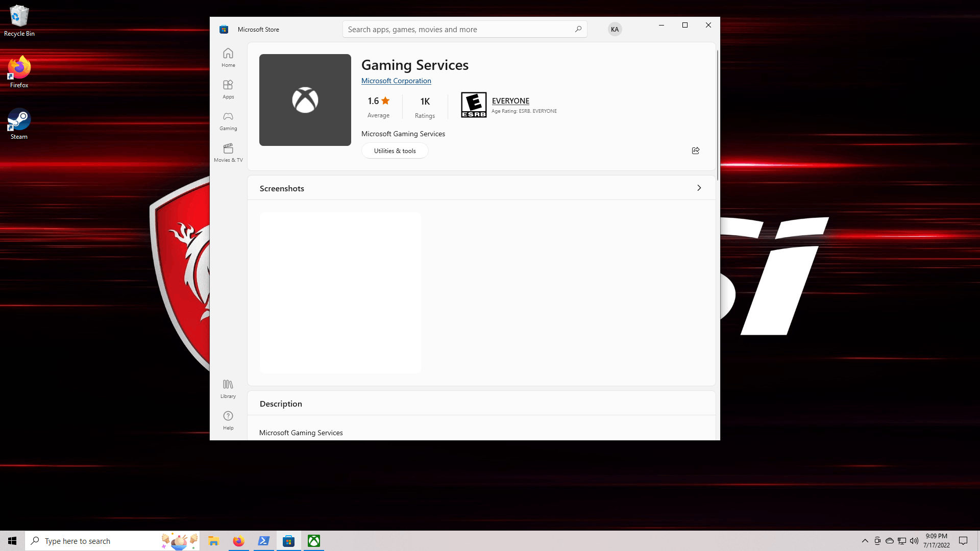Click the 1.6 star average rating
Viewport: 980px width, 551px height.
pos(378,101)
